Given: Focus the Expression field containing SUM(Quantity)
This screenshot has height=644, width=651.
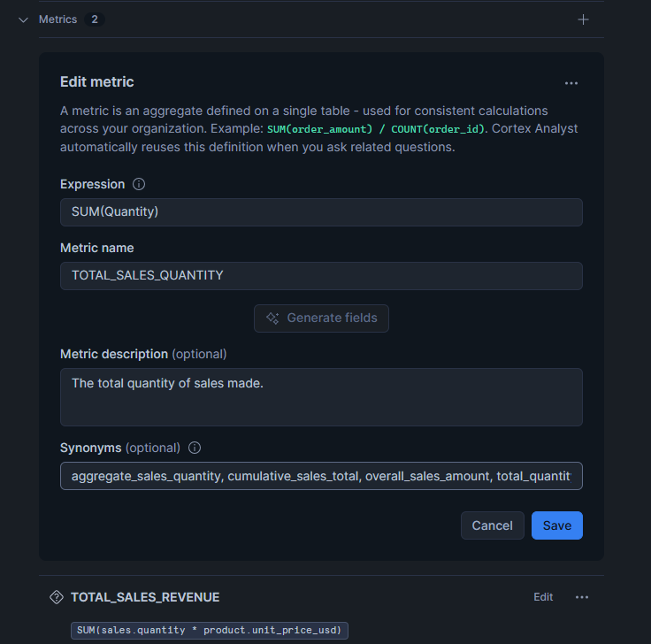Looking at the screenshot, I should click(321, 212).
